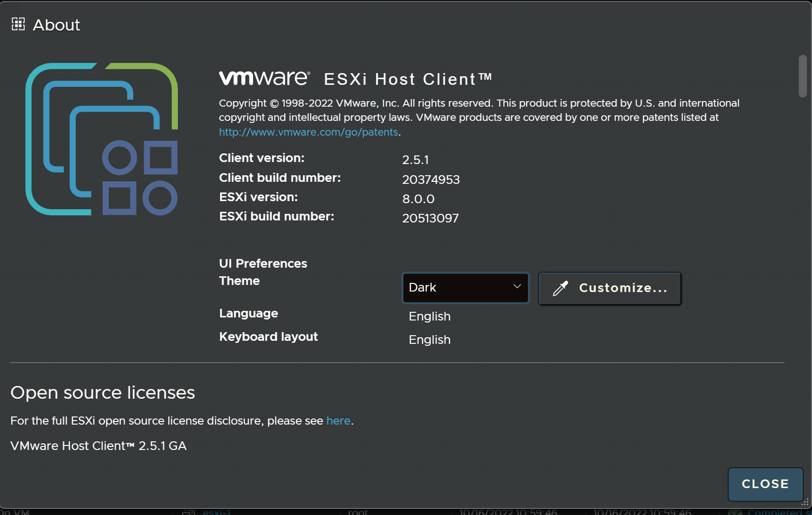This screenshot has height=515, width=812.
Task: Click the Language value English
Action: [430, 316]
